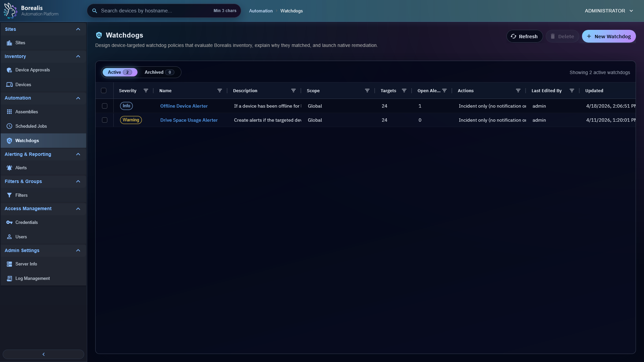The image size is (644, 362).
Task: Open Open Alerts column filter icon
Action: point(444,90)
